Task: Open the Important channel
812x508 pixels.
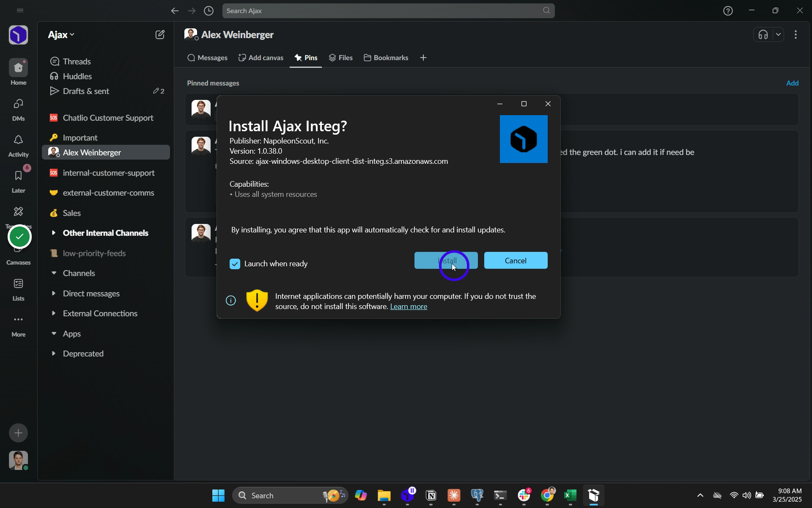Action: (106, 138)
